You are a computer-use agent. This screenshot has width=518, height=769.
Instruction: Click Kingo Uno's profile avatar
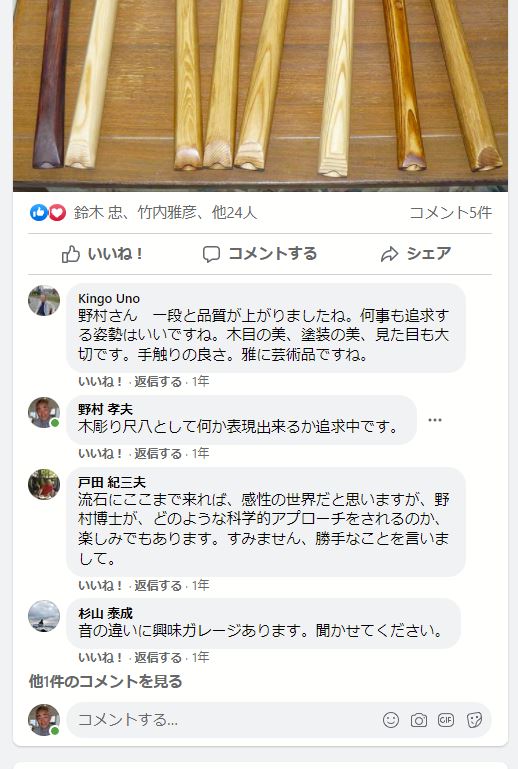pyautogui.click(x=44, y=300)
